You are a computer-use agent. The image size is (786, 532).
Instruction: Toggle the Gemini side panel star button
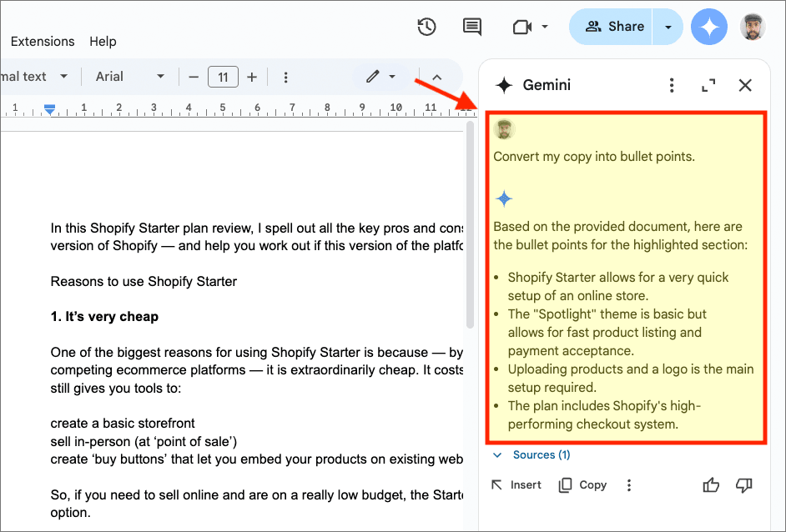coord(708,27)
